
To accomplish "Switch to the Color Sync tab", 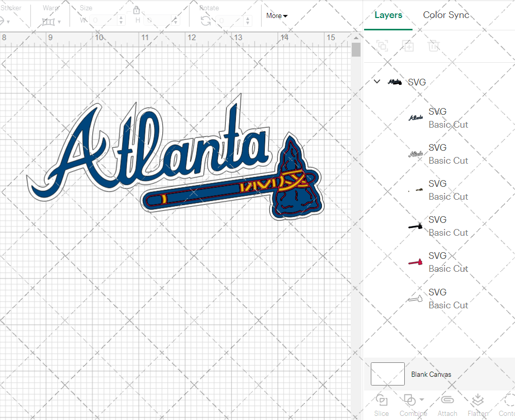I will [x=446, y=15].
